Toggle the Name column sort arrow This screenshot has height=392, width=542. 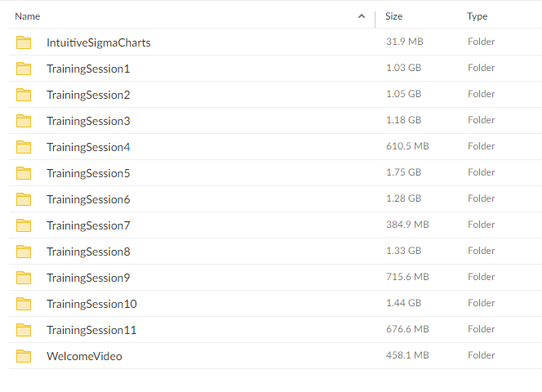[362, 16]
